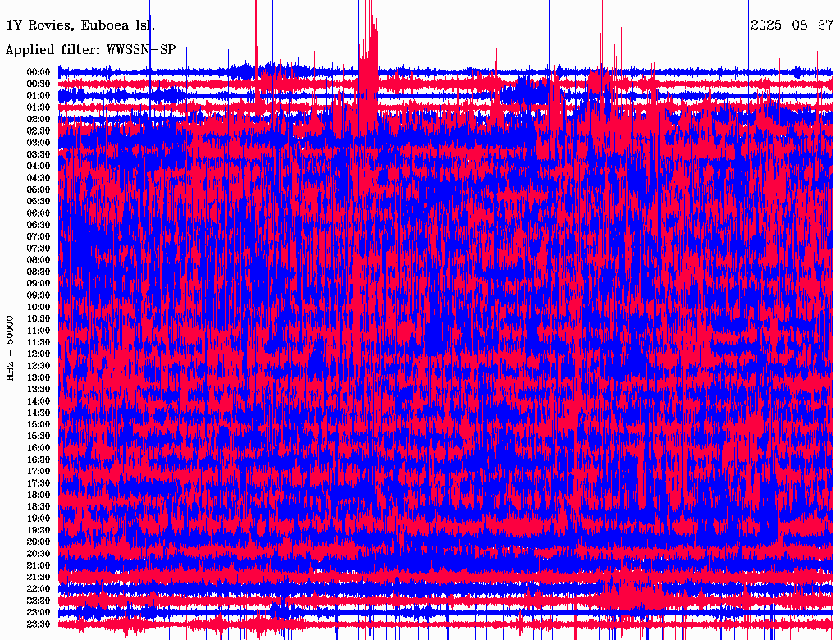This screenshot has height=640, width=840.
Task: Select the 01:00 time label
Action: click(39, 95)
